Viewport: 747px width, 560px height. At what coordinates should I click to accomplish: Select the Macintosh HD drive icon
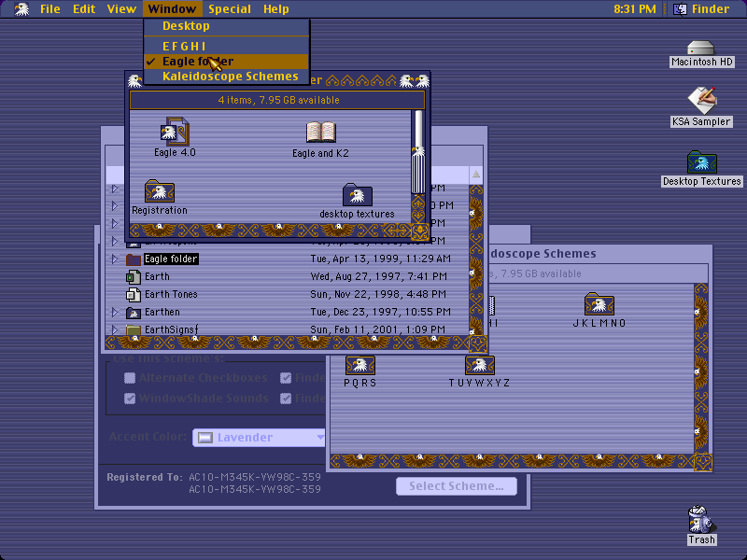pos(701,48)
